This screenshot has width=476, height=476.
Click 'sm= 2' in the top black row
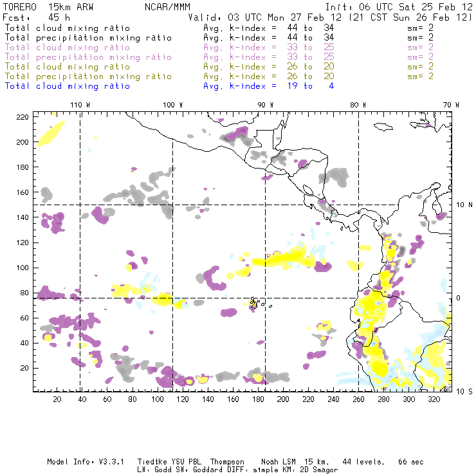(420, 28)
